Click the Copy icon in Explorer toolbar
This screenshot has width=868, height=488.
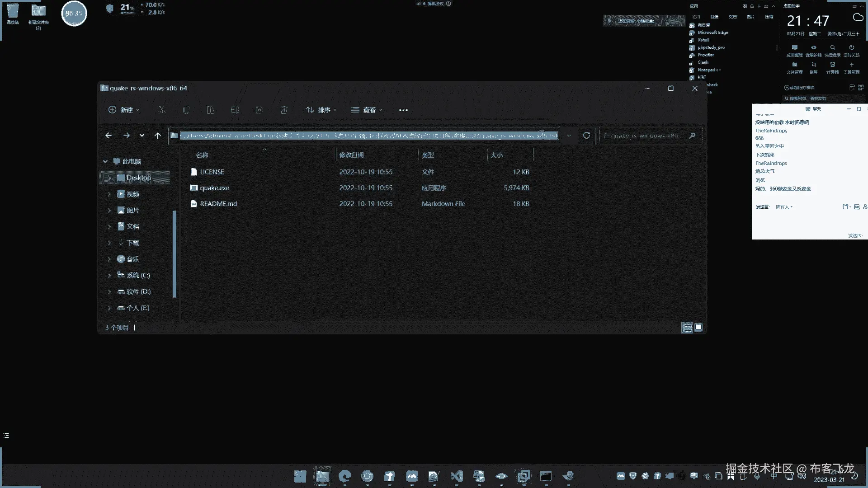point(186,110)
